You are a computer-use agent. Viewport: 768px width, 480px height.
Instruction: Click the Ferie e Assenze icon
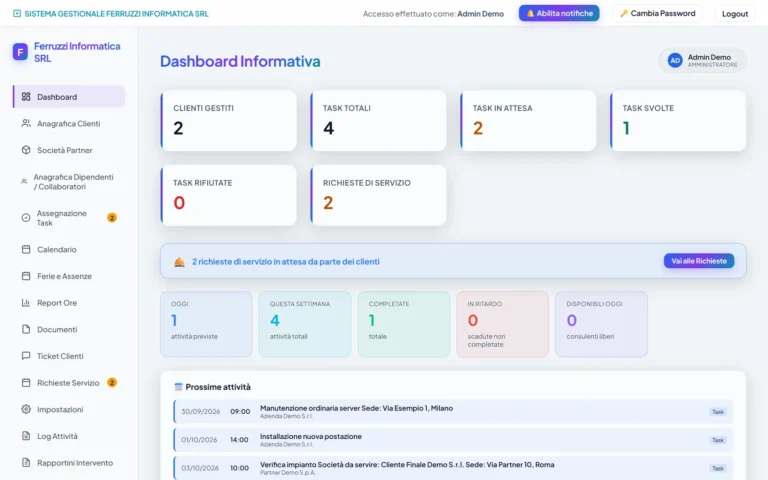26,276
